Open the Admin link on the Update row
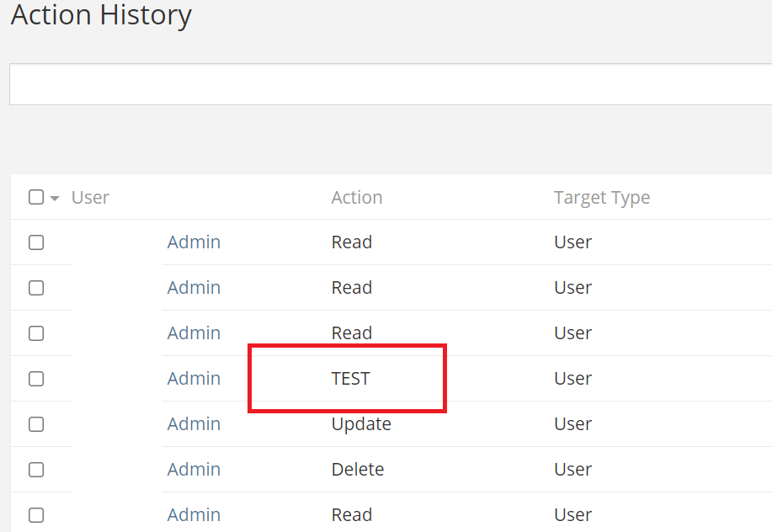Screen dimensions: 772x532 194,423
